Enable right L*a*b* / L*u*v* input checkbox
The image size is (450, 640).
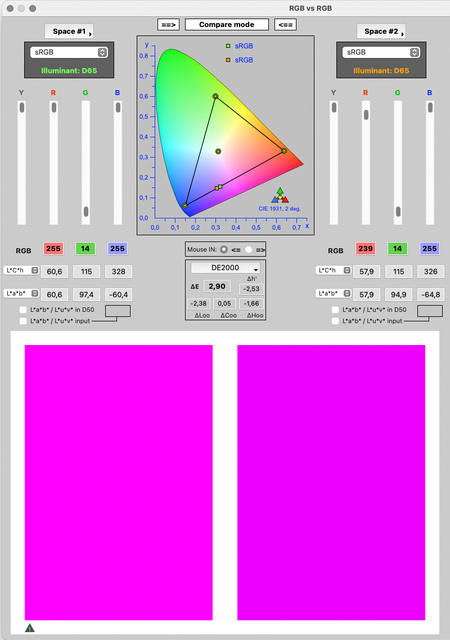click(x=335, y=321)
